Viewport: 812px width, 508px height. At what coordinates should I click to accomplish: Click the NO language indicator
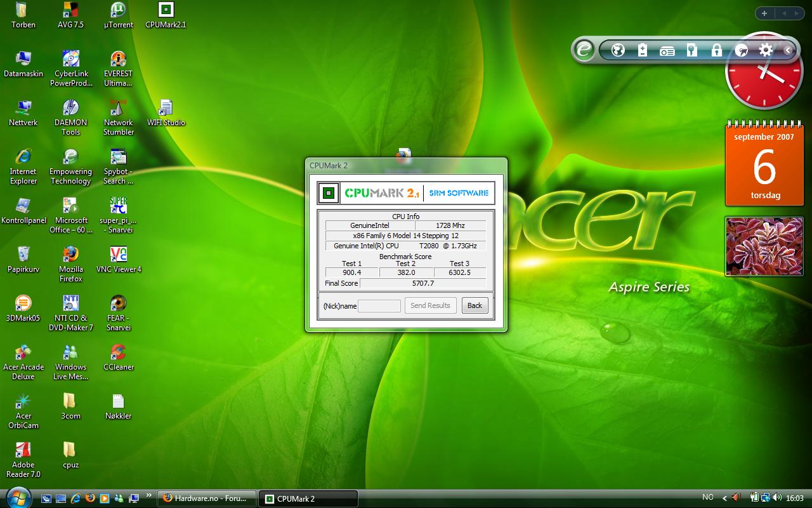[x=708, y=497]
